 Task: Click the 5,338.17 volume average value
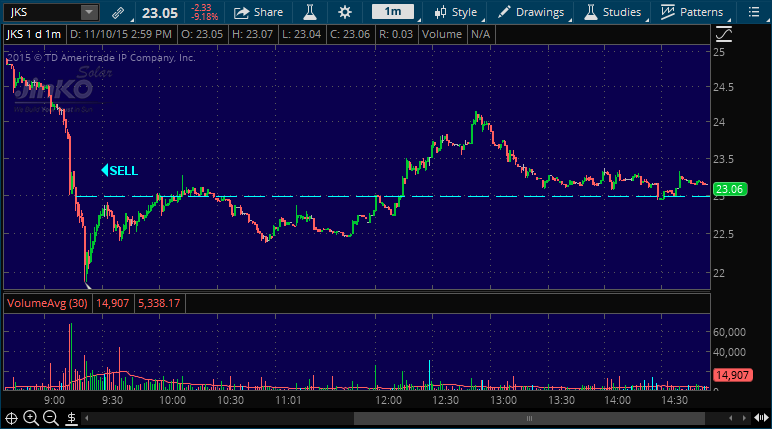tap(159, 303)
